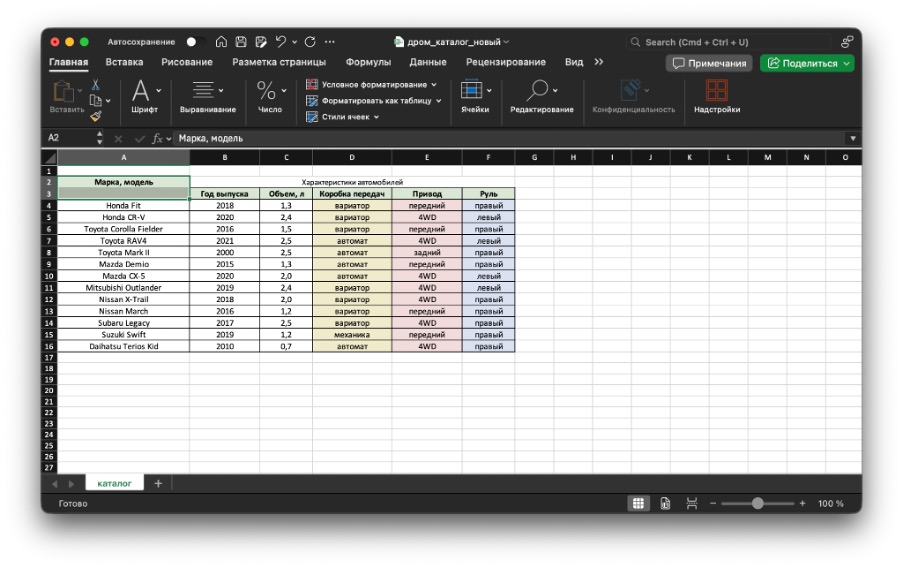904x568 pixels.
Task: Click the formula bar text Марка, модель
Action: tap(210, 138)
